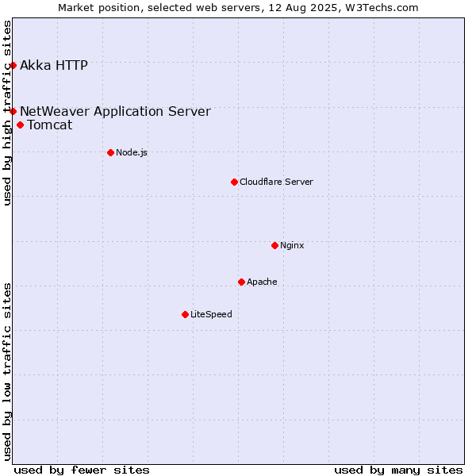This screenshot has height=476, width=476.
Task: Click the 'Cloudflare Server' label text
Action: click(276, 182)
